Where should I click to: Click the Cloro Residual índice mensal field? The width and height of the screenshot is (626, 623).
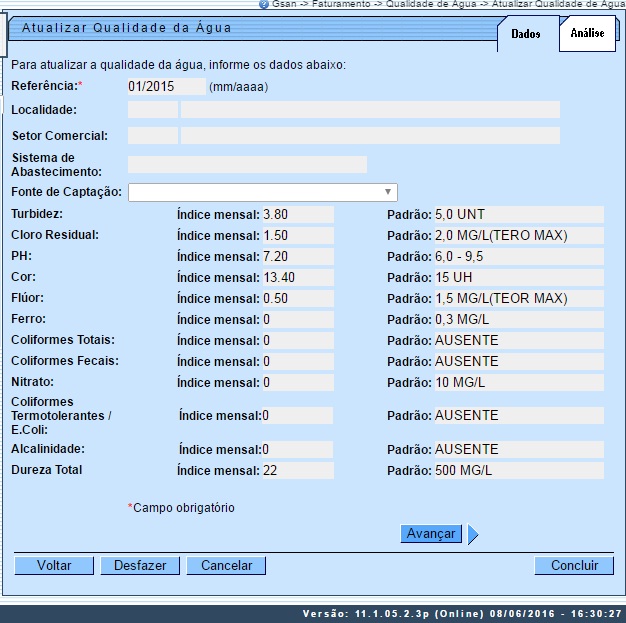pos(297,235)
